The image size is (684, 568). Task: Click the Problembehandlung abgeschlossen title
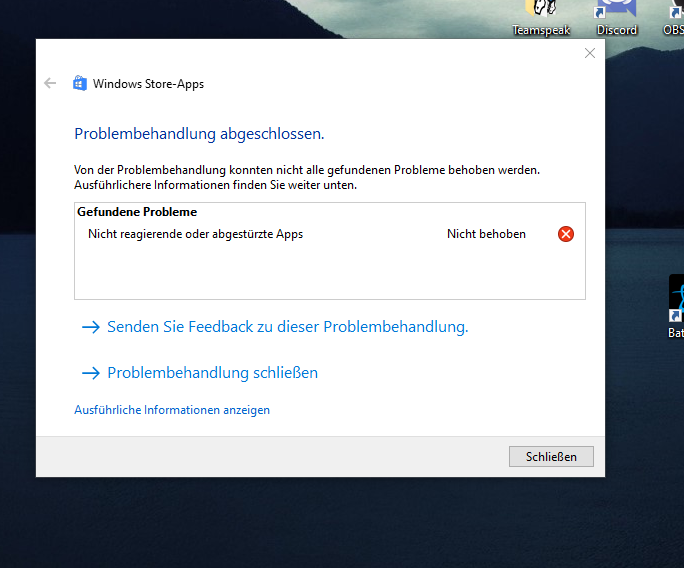pyautogui.click(x=199, y=134)
